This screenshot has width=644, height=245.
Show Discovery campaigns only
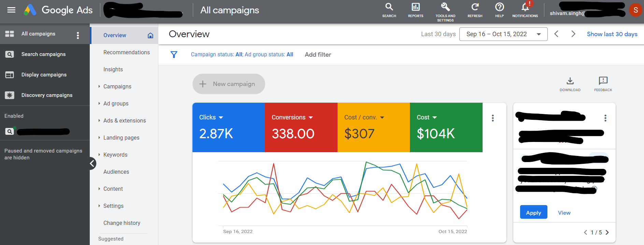(x=47, y=95)
